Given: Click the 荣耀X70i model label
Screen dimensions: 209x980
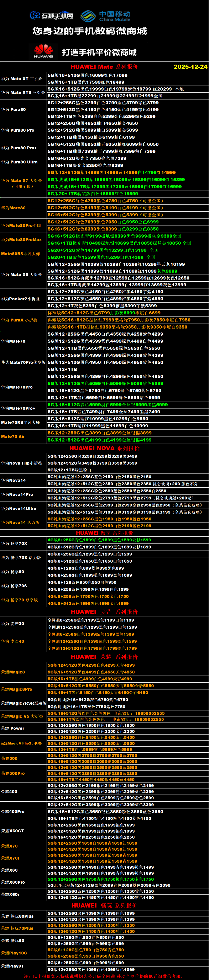Looking at the screenshot, I should 10,858.
